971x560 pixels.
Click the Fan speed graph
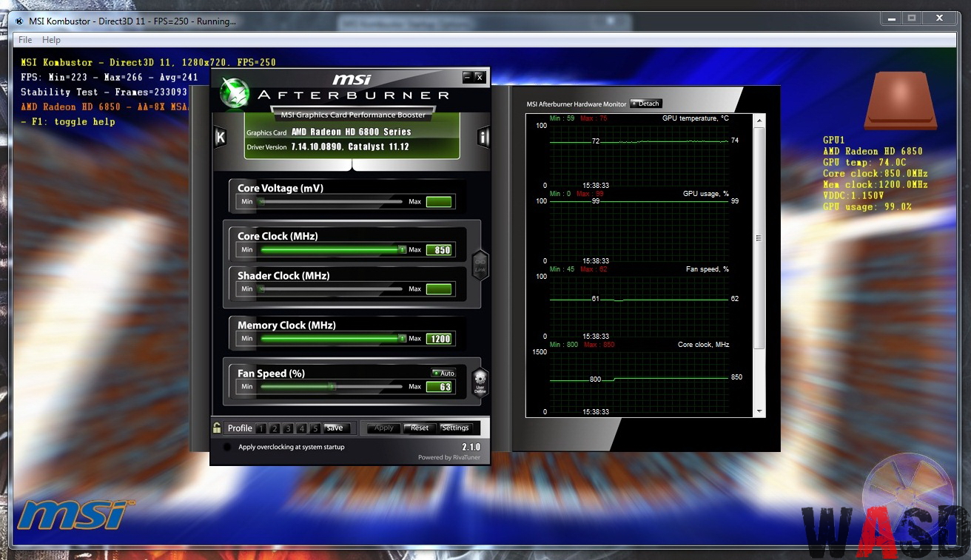click(x=639, y=306)
